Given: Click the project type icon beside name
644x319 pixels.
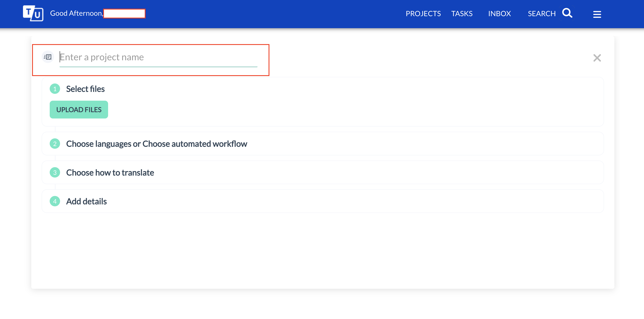Looking at the screenshot, I should [47, 57].
